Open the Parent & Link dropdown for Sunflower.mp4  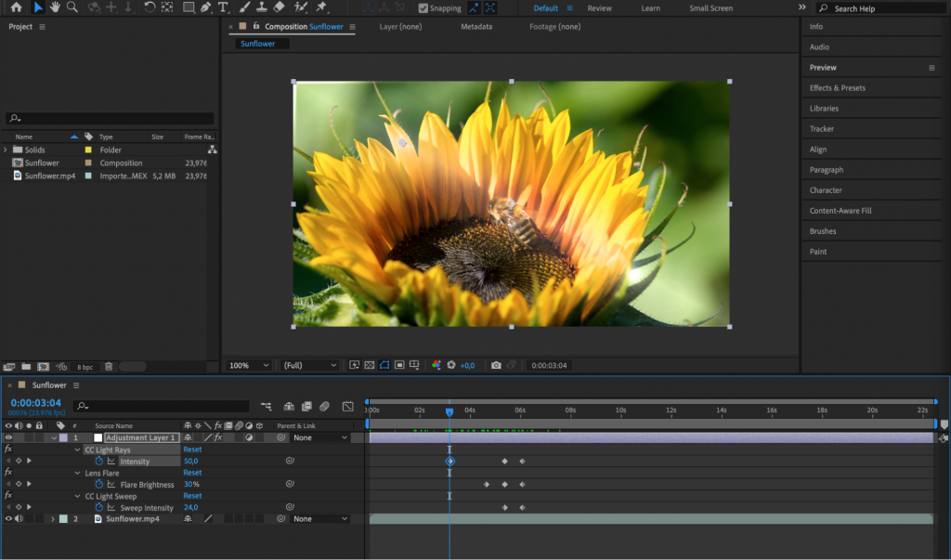click(x=320, y=518)
